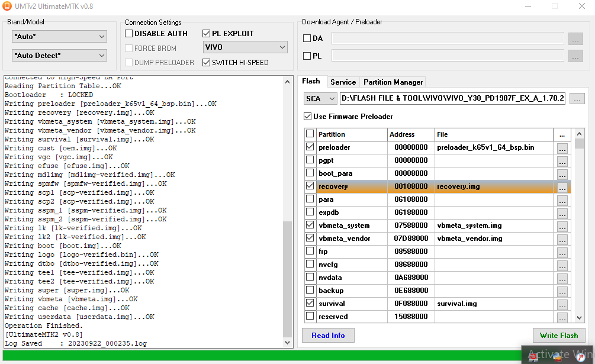Click the green progress bar
This screenshot has height=364, width=595.
click(260, 356)
